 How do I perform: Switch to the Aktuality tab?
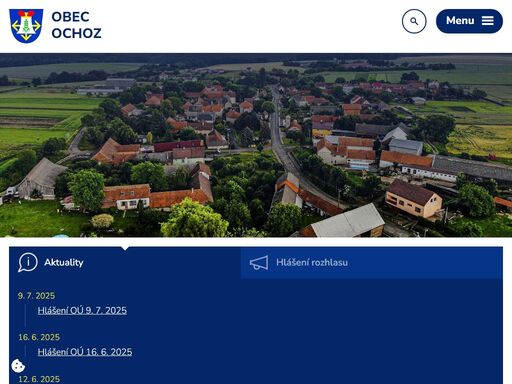click(x=125, y=263)
